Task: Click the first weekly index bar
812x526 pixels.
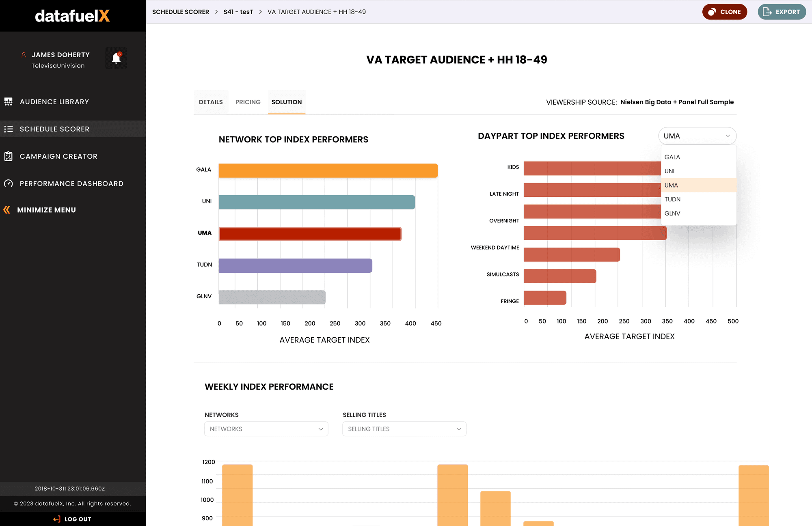Action: tap(238, 495)
